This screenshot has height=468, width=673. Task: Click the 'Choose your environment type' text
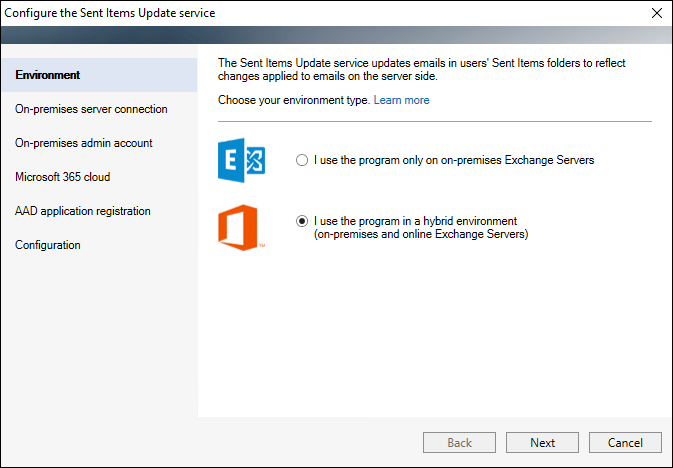294,100
